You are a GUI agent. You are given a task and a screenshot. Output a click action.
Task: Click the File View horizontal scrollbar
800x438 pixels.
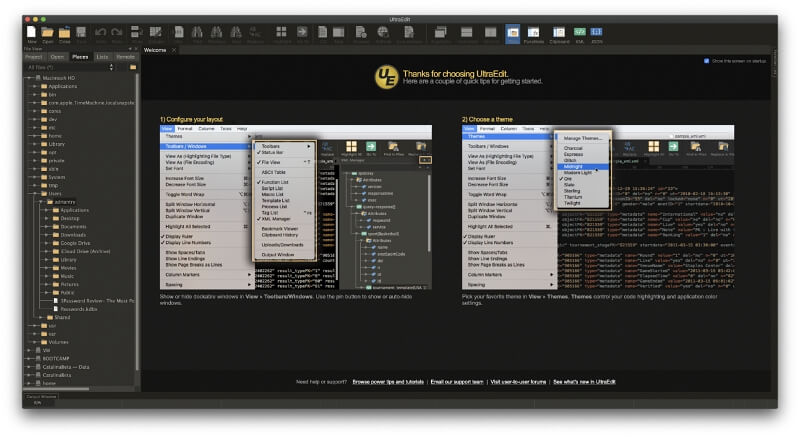click(x=57, y=389)
